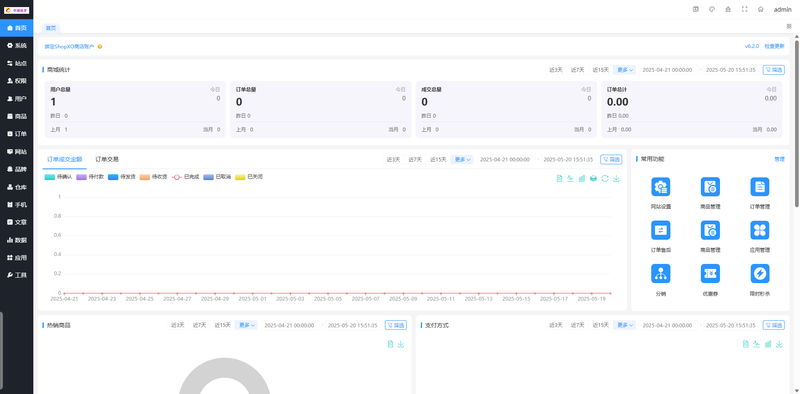The width and height of the screenshot is (800, 394).
Task: Open the 订单管理 shortcut icon
Action: 760,187
